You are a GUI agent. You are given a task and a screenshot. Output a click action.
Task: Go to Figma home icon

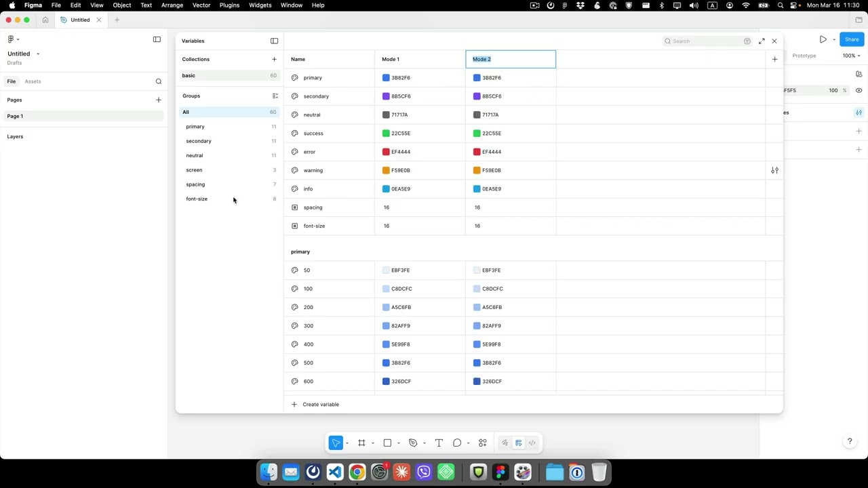pos(45,20)
